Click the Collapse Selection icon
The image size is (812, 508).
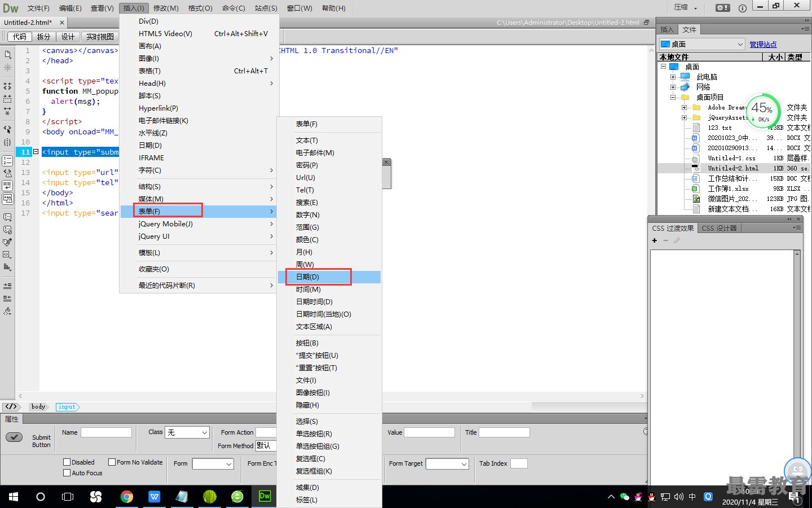[7, 99]
